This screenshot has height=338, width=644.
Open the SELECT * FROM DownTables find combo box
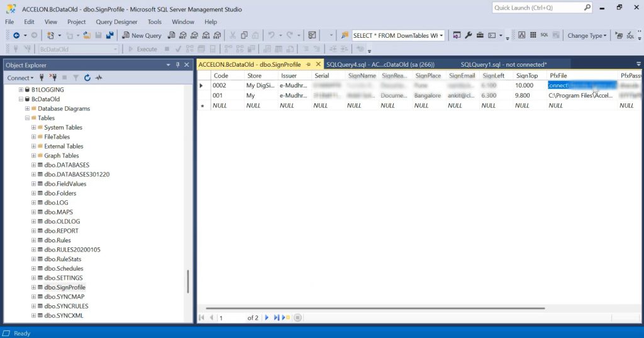tap(398, 35)
